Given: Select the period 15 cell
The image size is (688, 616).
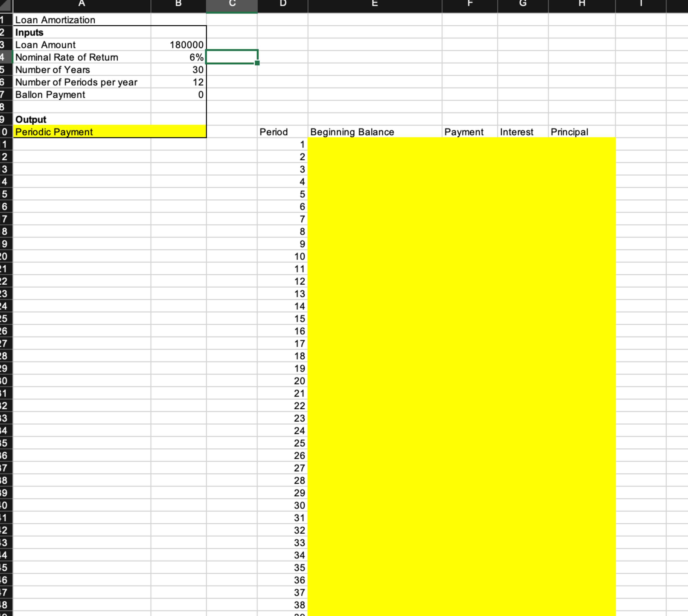Looking at the screenshot, I should click(283, 318).
